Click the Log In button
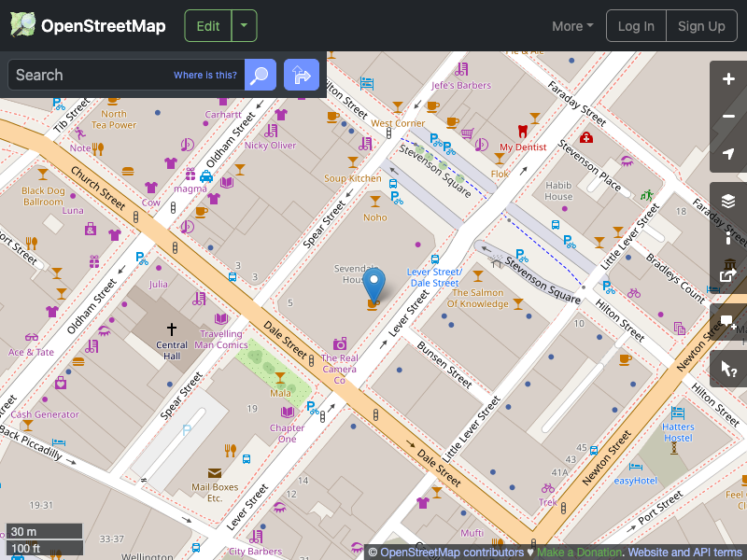This screenshot has height=560, width=747. [636, 26]
